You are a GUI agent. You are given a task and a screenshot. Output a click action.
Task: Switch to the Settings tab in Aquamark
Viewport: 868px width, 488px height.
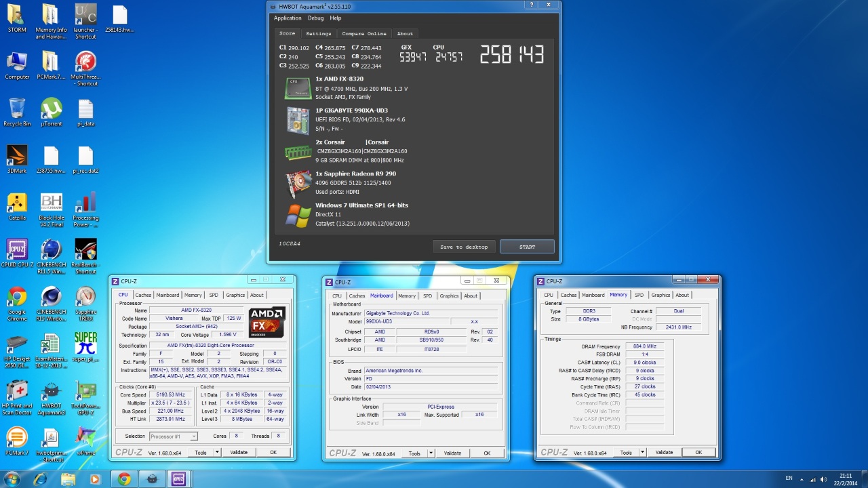(x=318, y=33)
